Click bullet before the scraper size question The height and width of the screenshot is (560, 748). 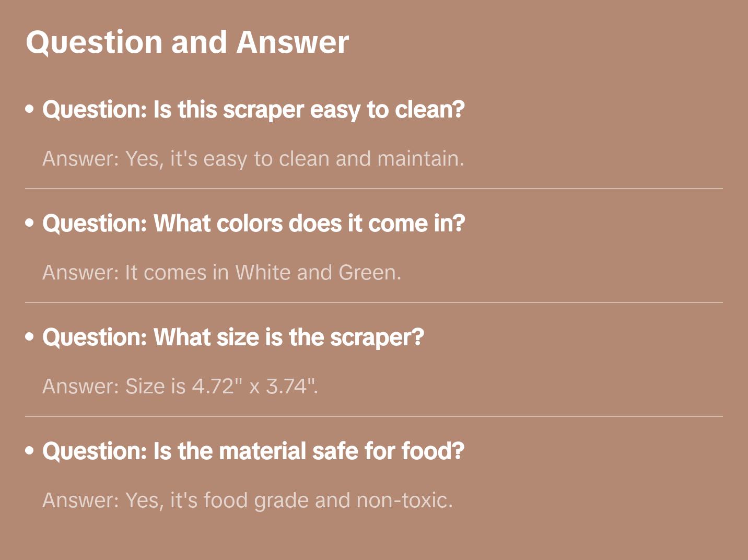tap(30, 337)
